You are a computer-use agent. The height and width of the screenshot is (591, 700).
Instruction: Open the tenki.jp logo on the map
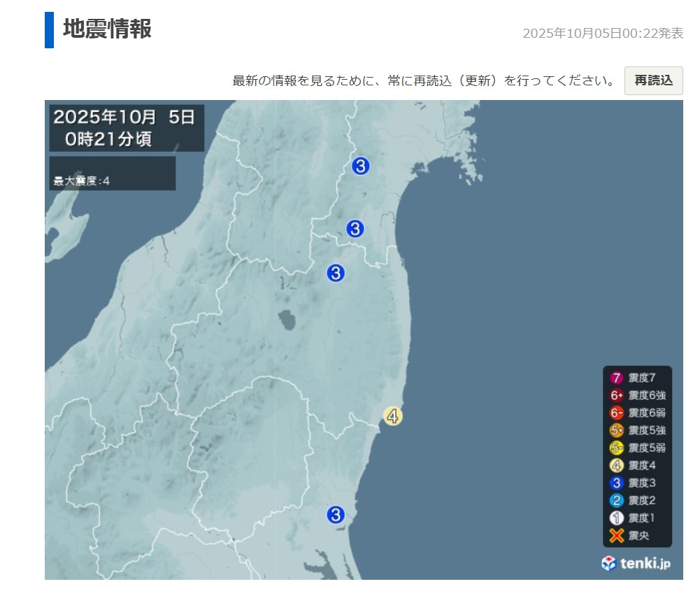coord(636,563)
